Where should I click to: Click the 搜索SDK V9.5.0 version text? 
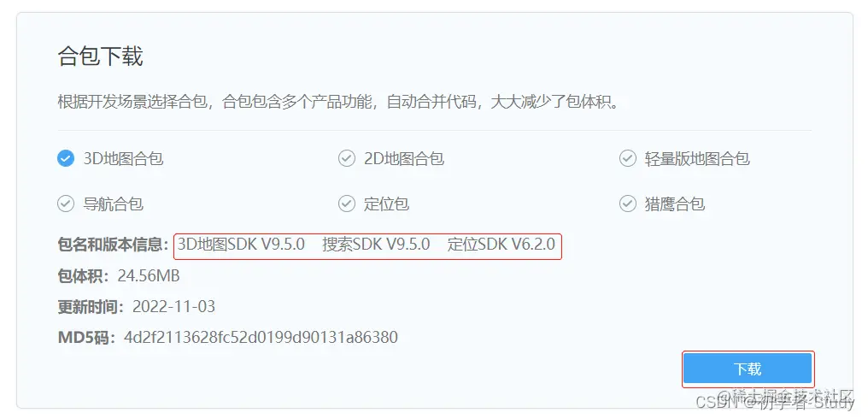[377, 245]
